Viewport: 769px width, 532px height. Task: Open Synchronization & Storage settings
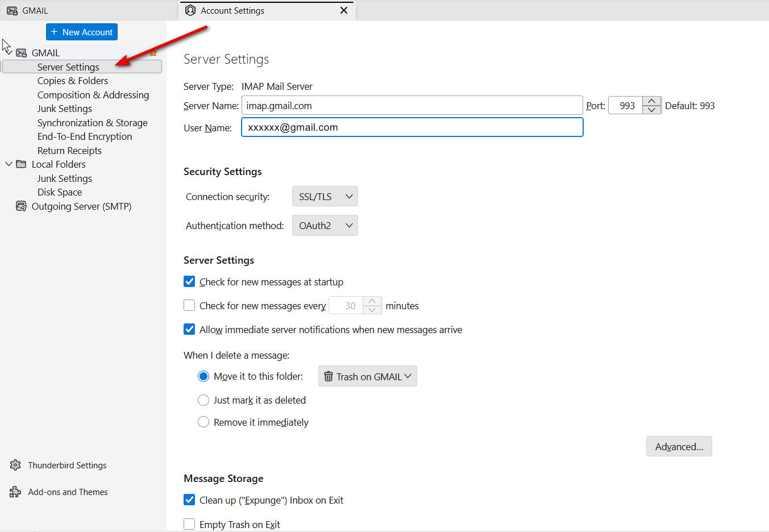coord(92,123)
